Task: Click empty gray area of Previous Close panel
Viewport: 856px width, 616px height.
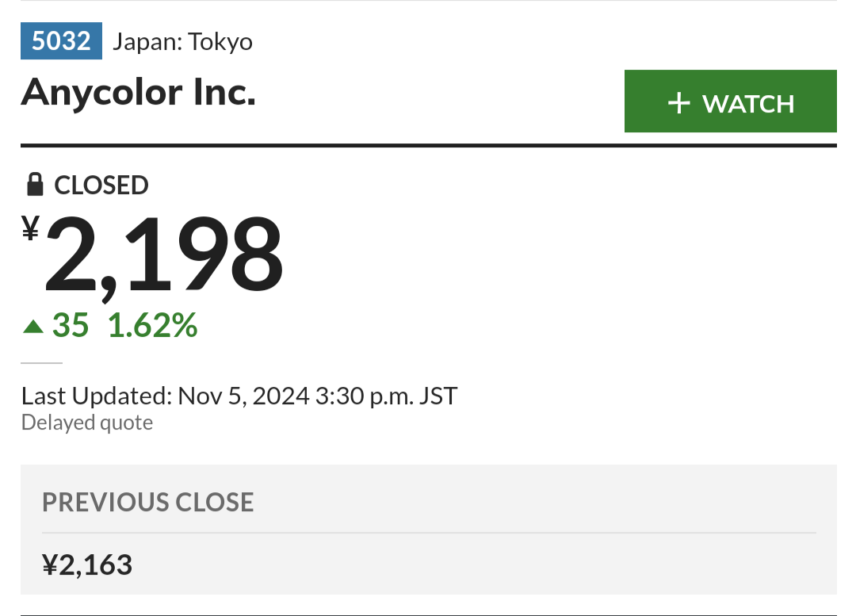Action: coord(546,565)
